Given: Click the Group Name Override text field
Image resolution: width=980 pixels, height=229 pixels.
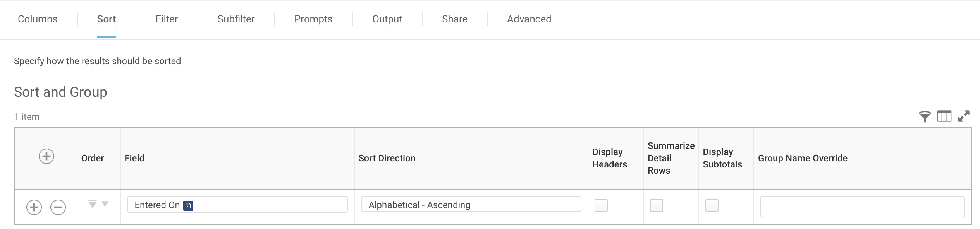Looking at the screenshot, I should [x=862, y=207].
